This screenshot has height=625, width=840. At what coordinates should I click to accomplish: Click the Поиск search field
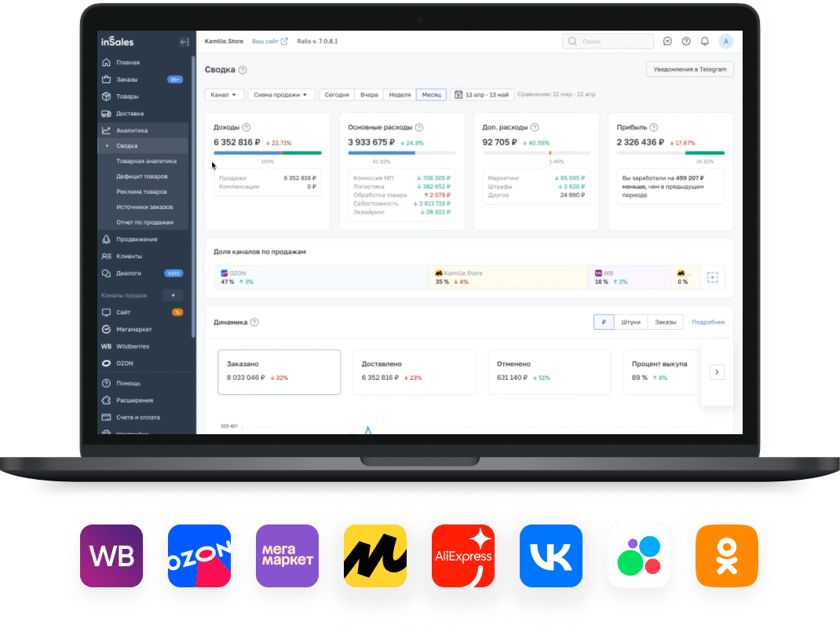609,42
